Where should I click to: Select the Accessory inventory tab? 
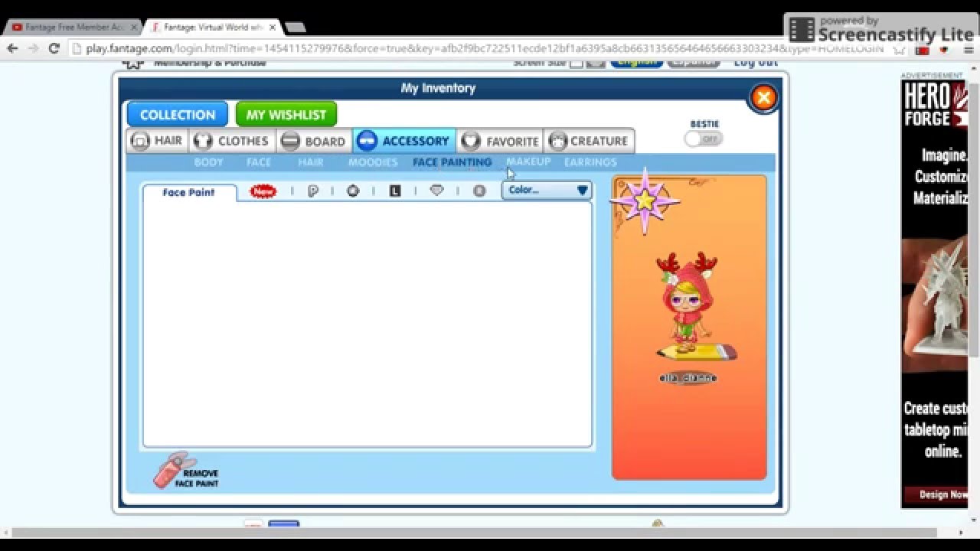tap(404, 141)
